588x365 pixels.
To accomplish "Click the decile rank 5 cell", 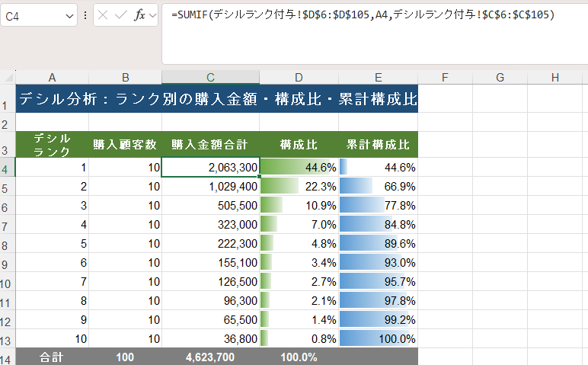I will (52, 243).
